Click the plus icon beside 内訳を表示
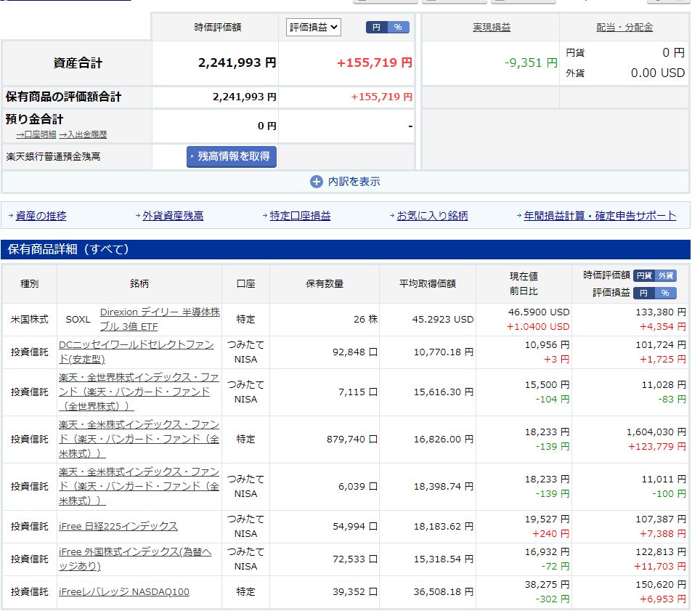Image resolution: width=700 pixels, height=611 pixels. 316,182
